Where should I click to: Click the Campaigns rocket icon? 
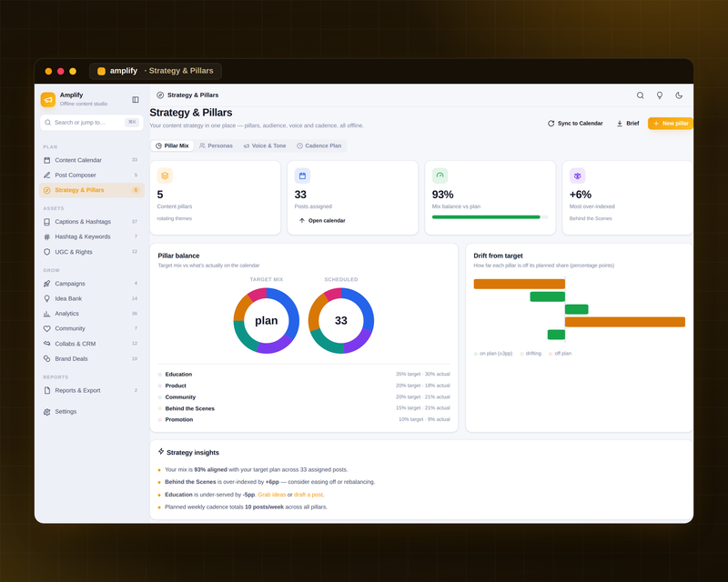(47, 284)
